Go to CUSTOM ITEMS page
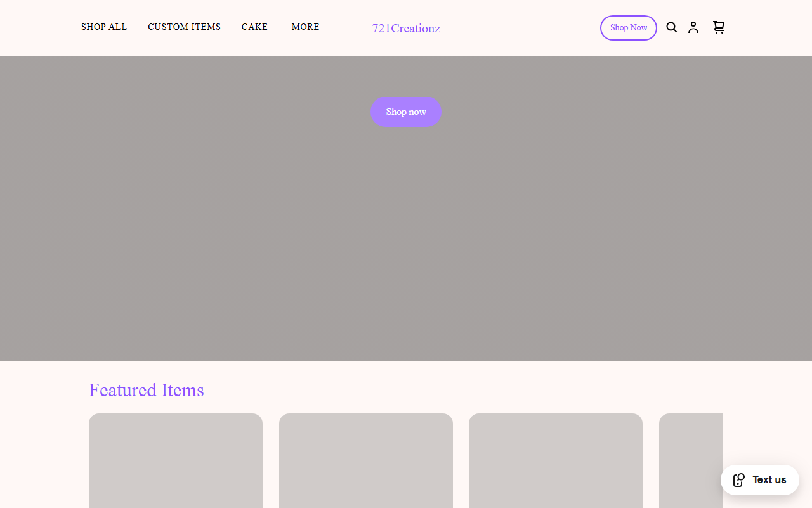Screen dimensions: 812x508 click(185, 27)
